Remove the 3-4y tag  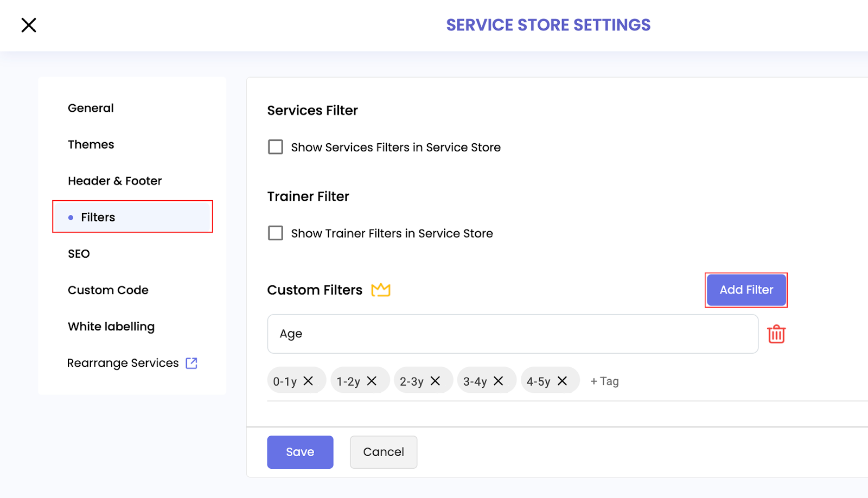pos(499,381)
